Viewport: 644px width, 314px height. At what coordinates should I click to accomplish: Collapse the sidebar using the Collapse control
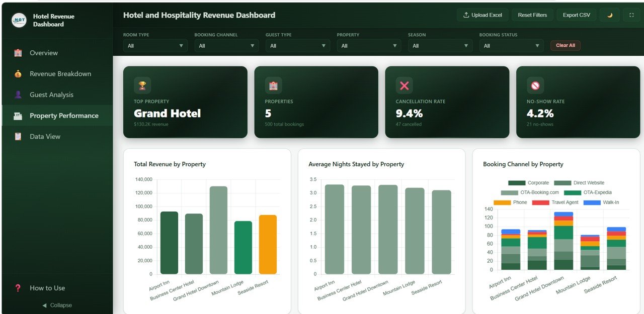56,305
